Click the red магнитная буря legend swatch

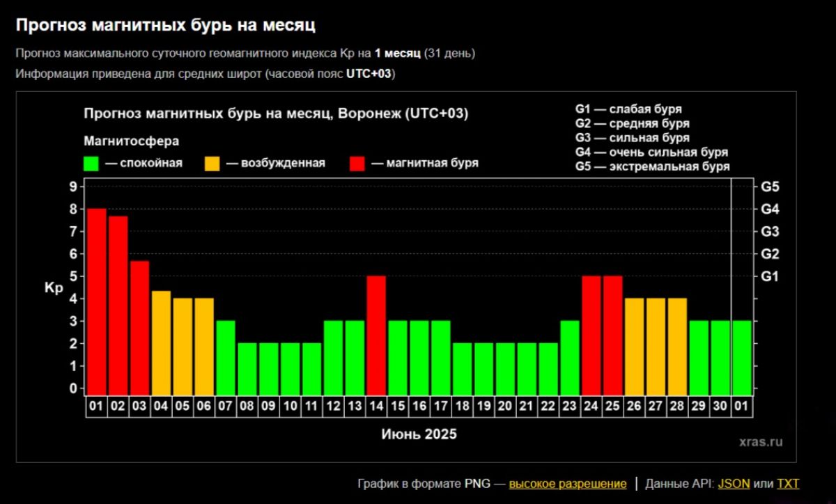(x=357, y=164)
